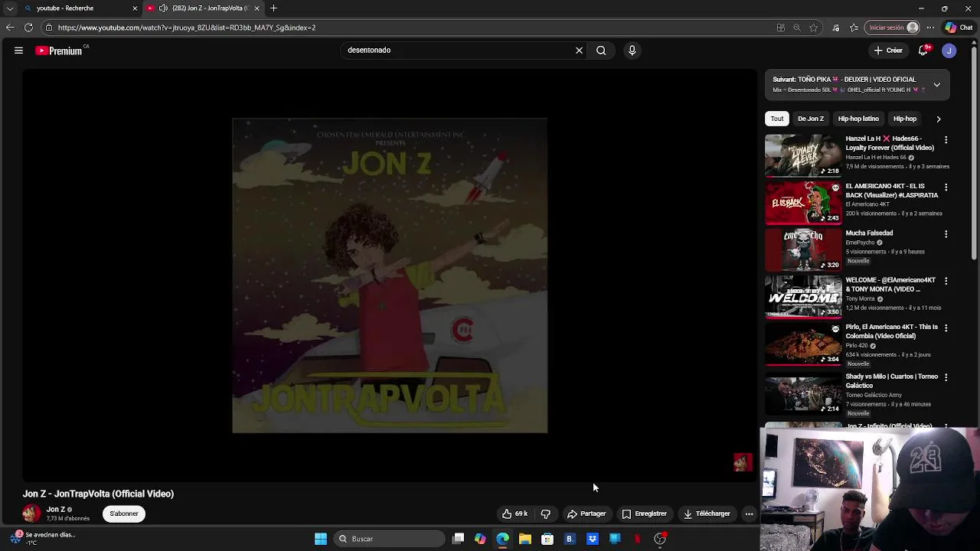Switch to Jon Z - JonTrapVolta browser tab
The image size is (980, 551).
tap(203, 8)
